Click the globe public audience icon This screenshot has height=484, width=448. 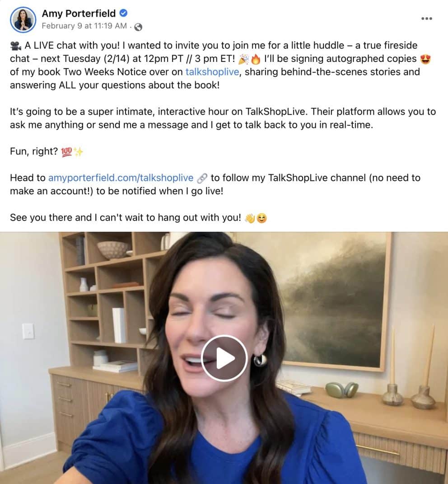point(138,27)
